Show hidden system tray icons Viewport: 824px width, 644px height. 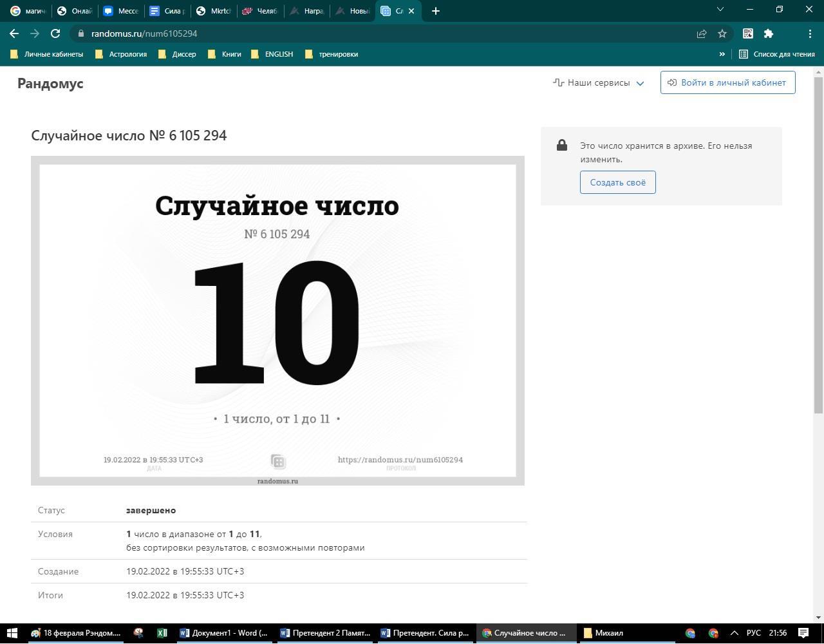[734, 633]
